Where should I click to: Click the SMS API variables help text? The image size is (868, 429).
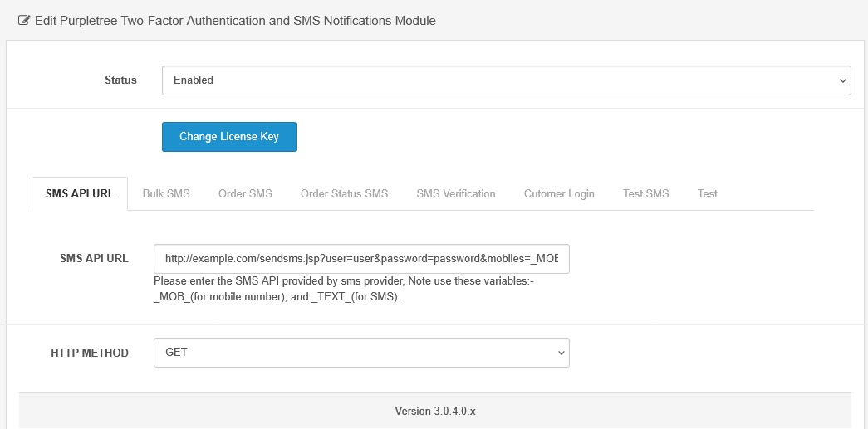point(343,289)
